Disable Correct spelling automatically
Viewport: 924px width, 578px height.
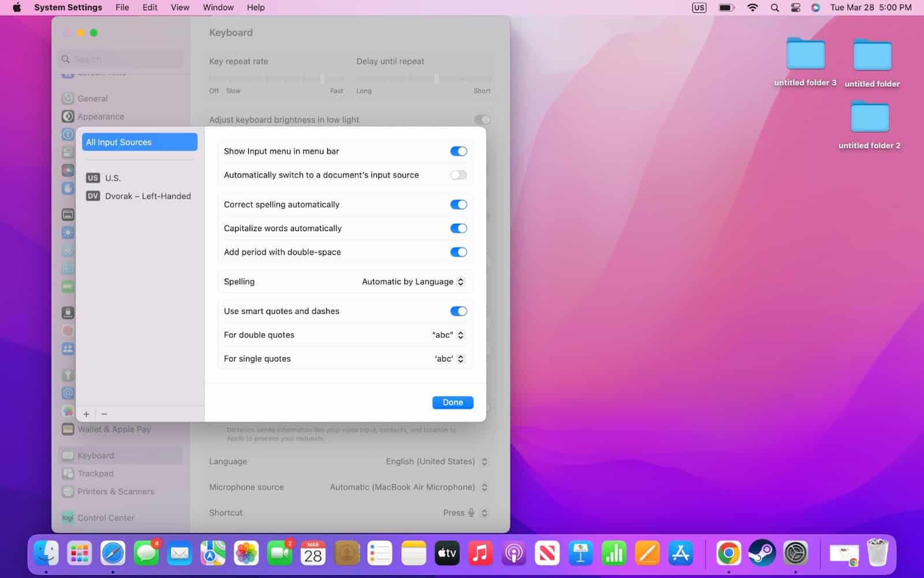pyautogui.click(x=458, y=204)
